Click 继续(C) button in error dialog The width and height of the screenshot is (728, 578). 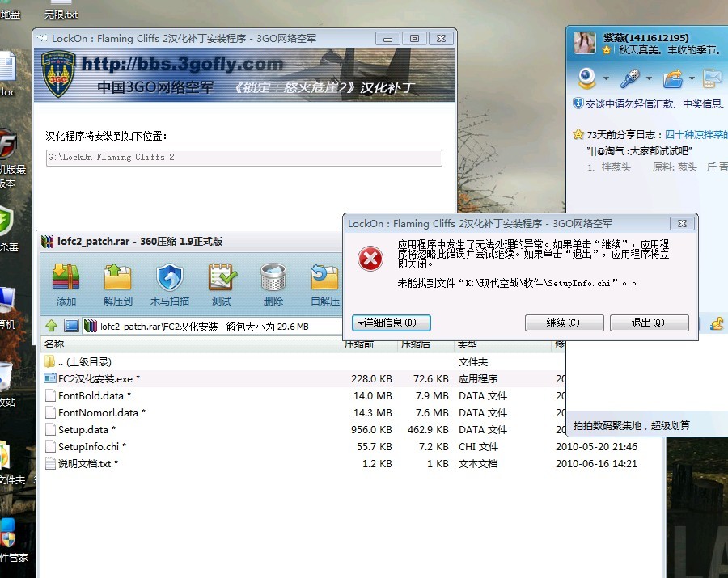tap(564, 323)
